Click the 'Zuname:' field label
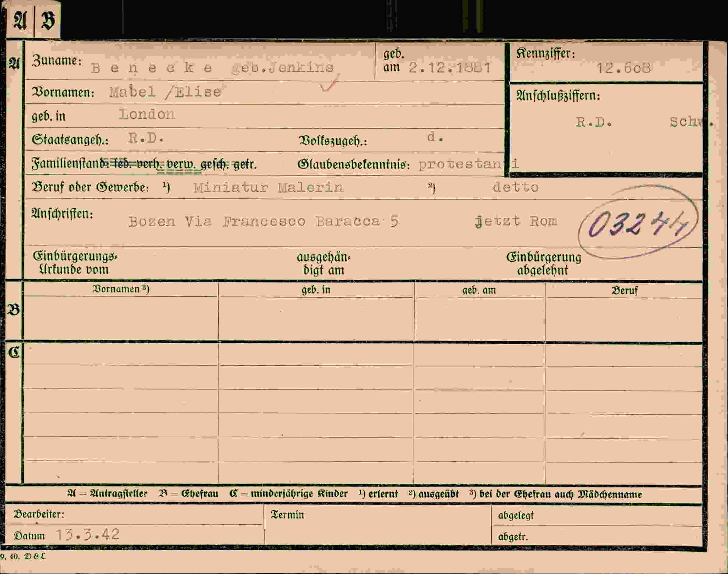The width and height of the screenshot is (728, 574). pos(57,61)
